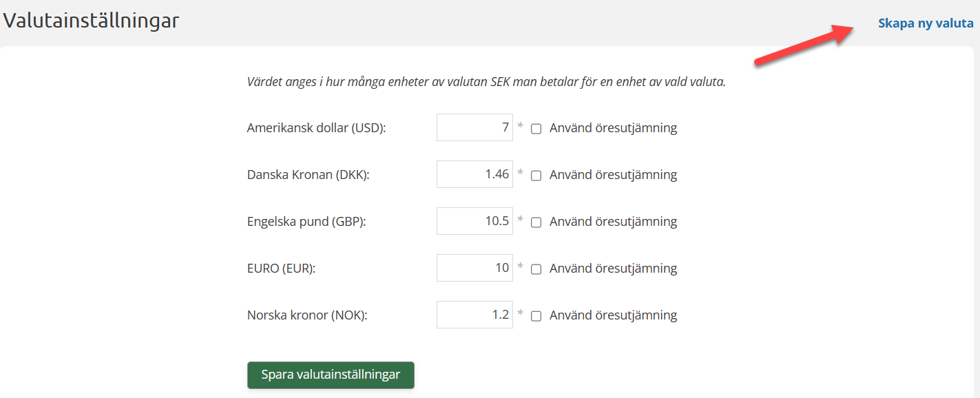Click the Spara valutainställningar button
The height and width of the screenshot is (398, 980).
pos(331,375)
